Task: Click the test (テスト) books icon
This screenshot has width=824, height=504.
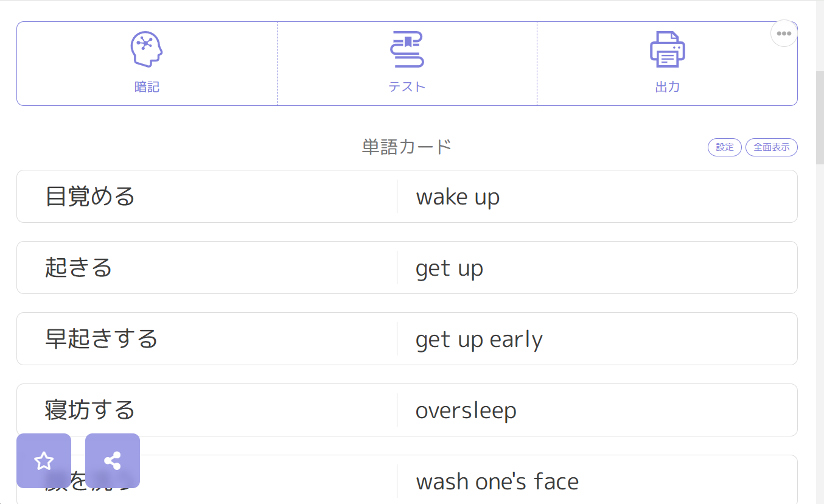Action: [407, 49]
